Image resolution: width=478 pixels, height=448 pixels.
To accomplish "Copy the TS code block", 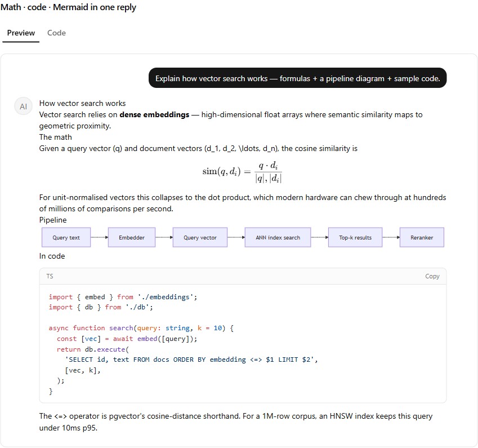I will pyautogui.click(x=432, y=276).
